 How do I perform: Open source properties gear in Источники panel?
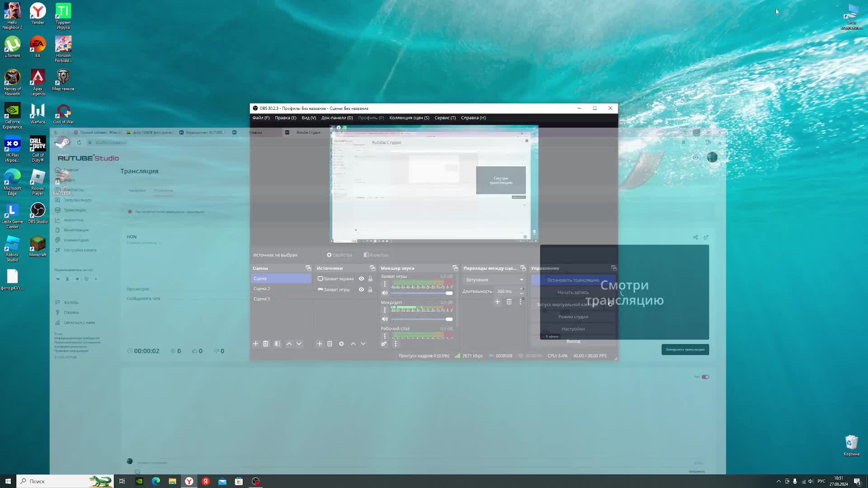pyautogui.click(x=341, y=344)
